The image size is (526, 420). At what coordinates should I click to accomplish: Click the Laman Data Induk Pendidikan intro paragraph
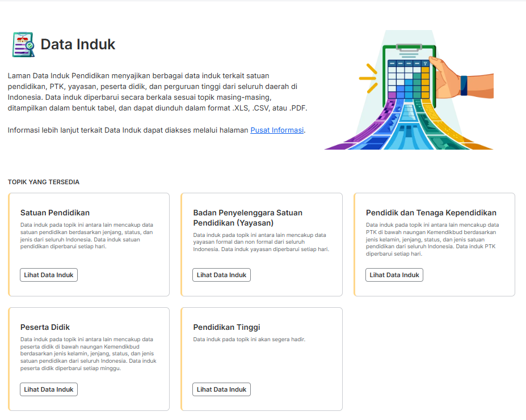(x=157, y=92)
